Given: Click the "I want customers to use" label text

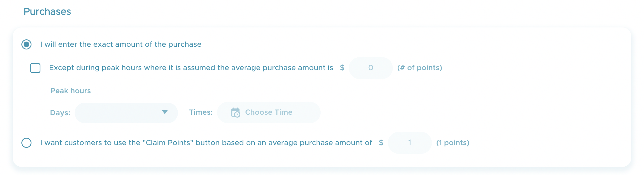Looking at the screenshot, I should point(206,143).
